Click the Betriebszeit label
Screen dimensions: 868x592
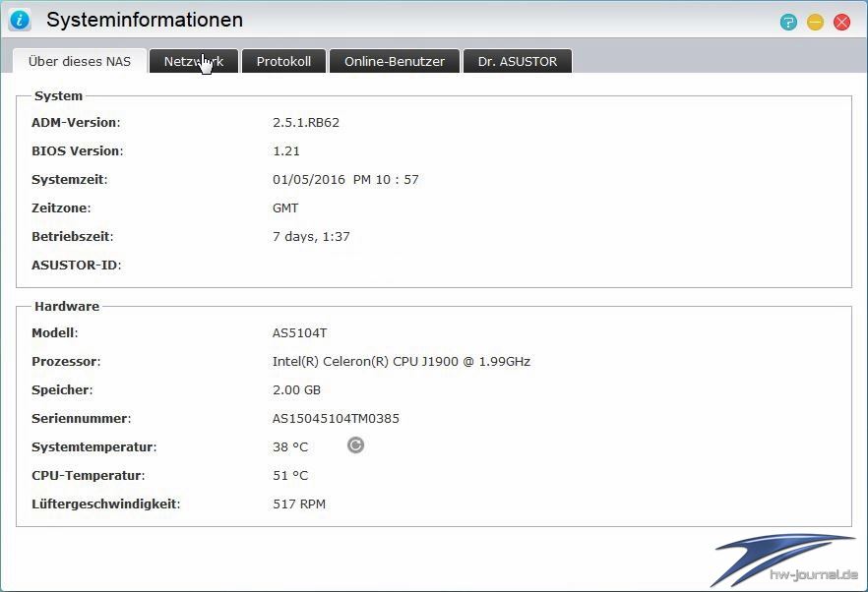[73, 237]
